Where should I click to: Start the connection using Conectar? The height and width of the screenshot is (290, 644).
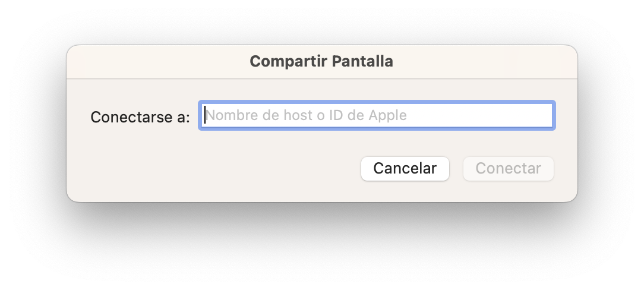(508, 168)
